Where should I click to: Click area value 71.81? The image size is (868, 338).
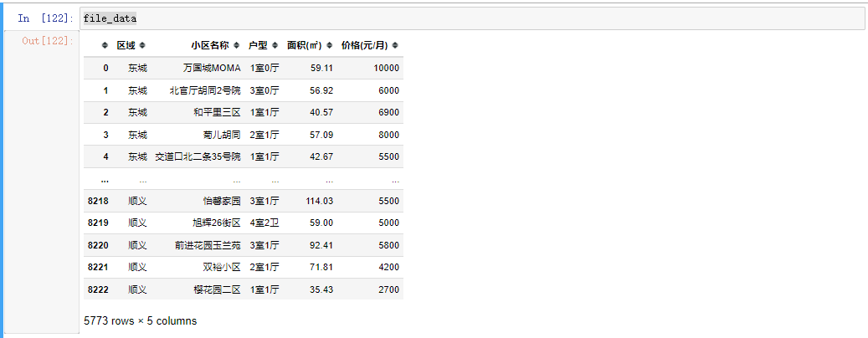click(321, 267)
